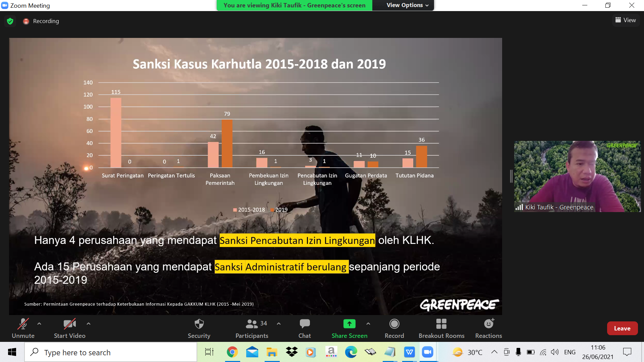Click ENG language indicator in taskbar

[570, 352]
